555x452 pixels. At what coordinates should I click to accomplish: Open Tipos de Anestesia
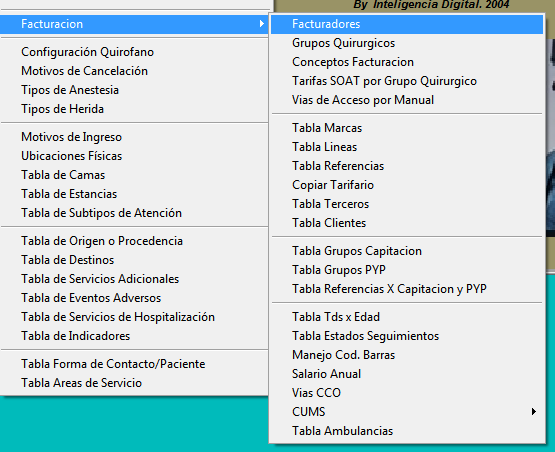(134, 90)
